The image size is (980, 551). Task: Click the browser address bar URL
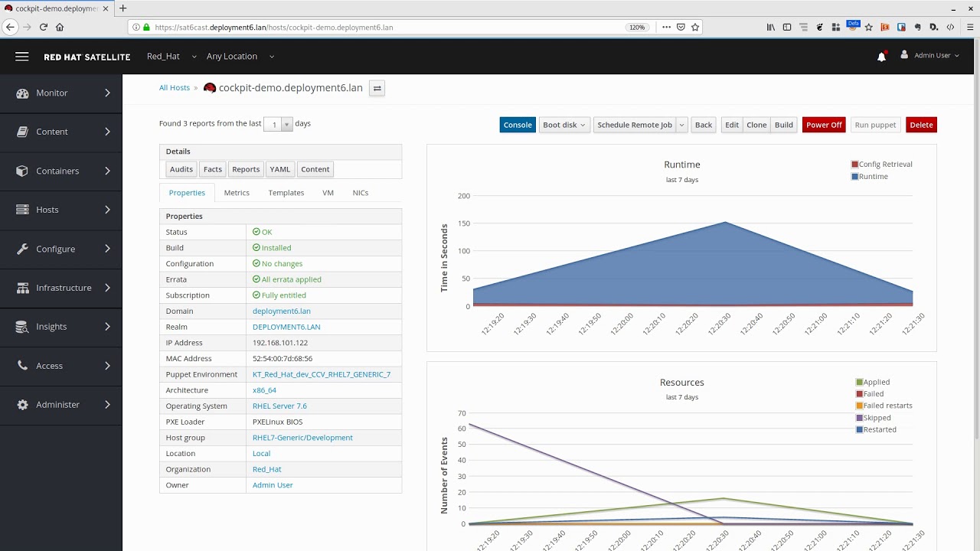[x=273, y=27]
